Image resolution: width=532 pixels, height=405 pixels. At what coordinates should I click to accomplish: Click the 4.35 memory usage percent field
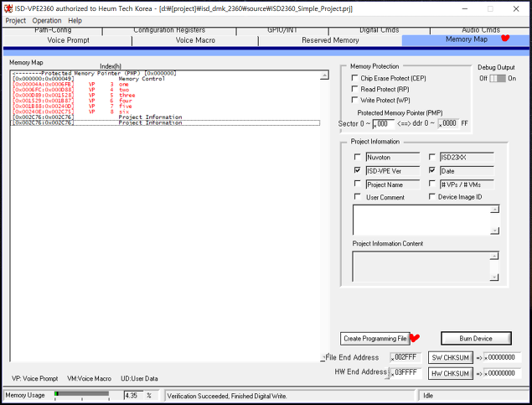pyautogui.click(x=133, y=396)
